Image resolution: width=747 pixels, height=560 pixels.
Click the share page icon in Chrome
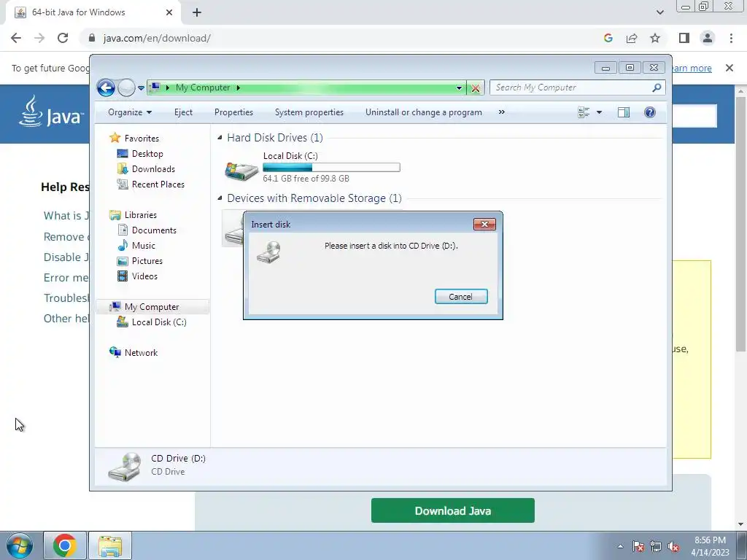[632, 38]
